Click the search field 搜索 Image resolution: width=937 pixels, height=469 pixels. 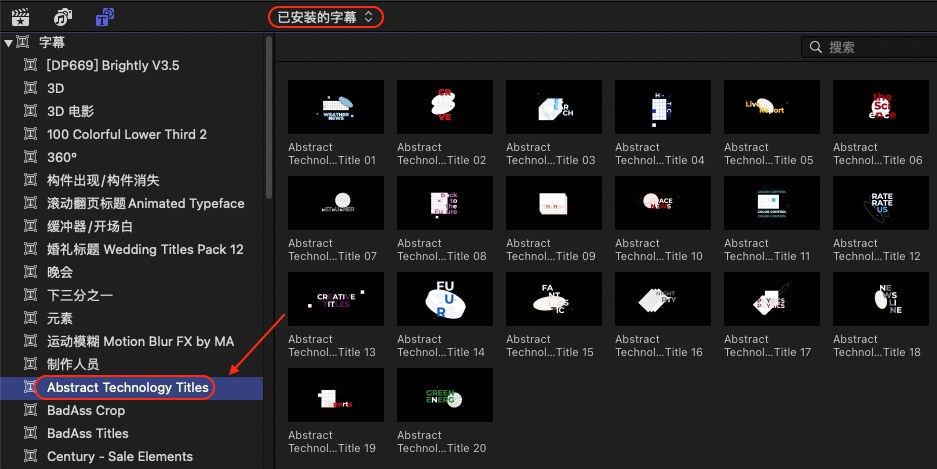[869, 47]
